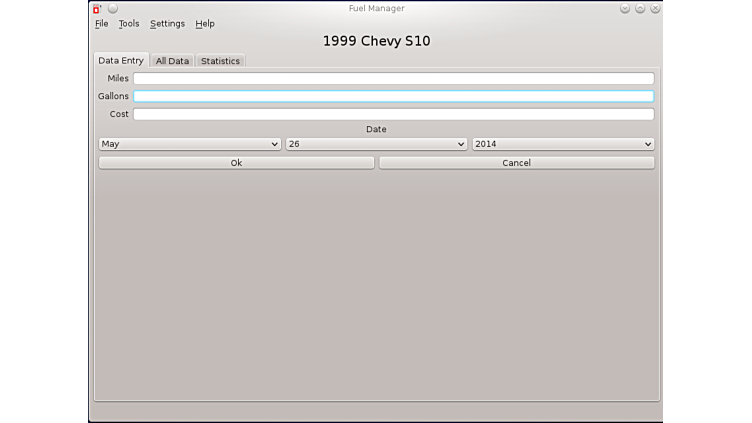This screenshot has width=752, height=423.
Task: Click the Fuel Manager app icon in title bar
Action: tap(97, 9)
